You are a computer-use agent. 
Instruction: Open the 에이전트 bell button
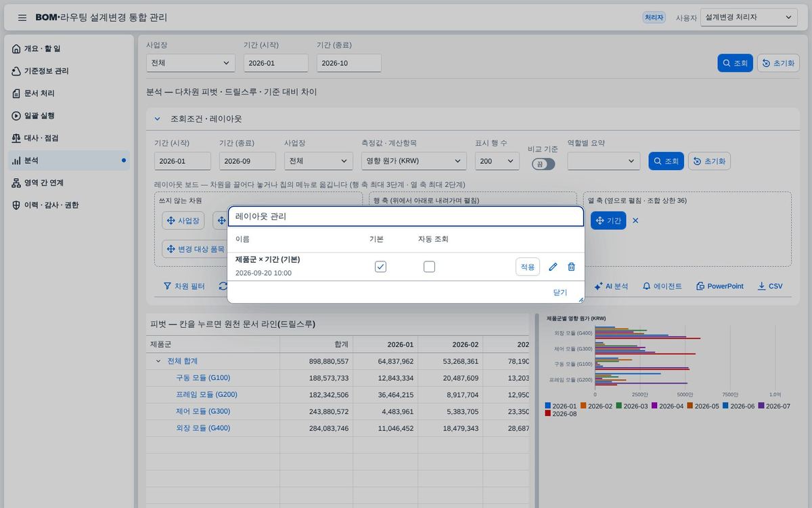[662, 287]
